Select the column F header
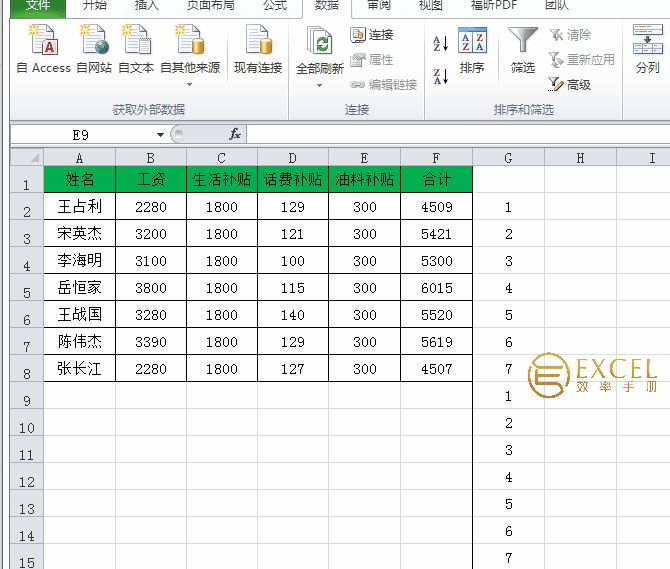The image size is (670, 569). [436, 157]
